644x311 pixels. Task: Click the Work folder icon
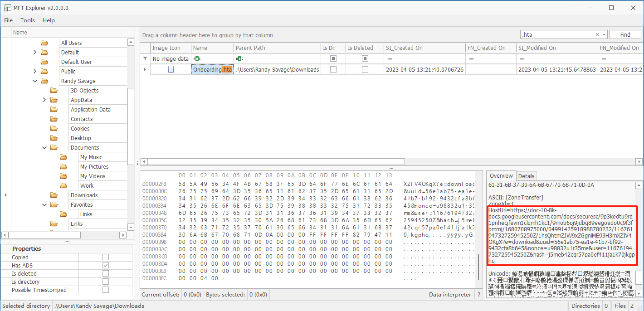pos(63,185)
